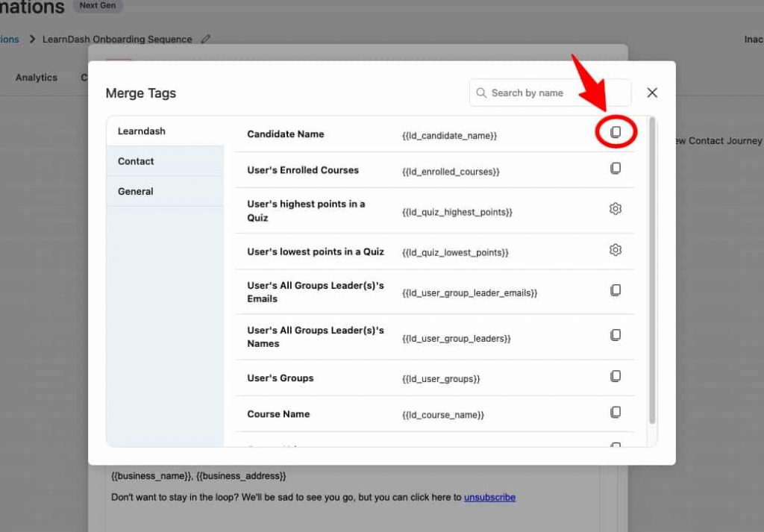Copy the Course Name merge tag
Screen dimensions: 764x532
point(616,412)
